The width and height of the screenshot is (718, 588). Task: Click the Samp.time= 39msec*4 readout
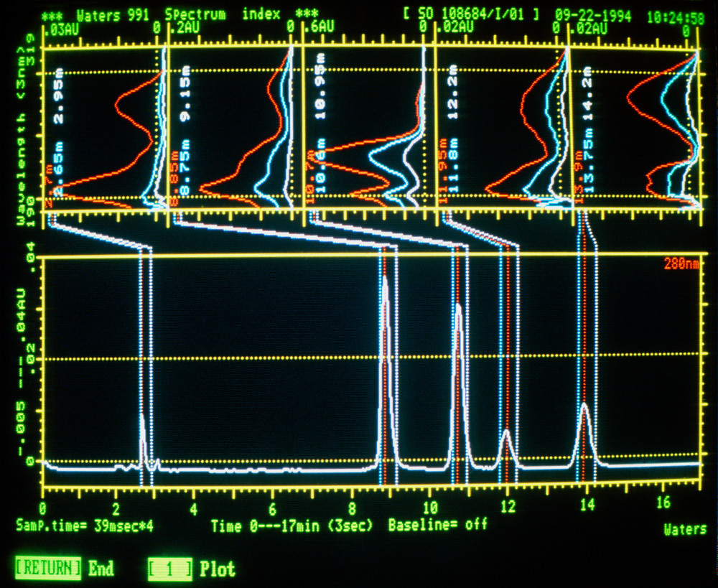coord(85,526)
